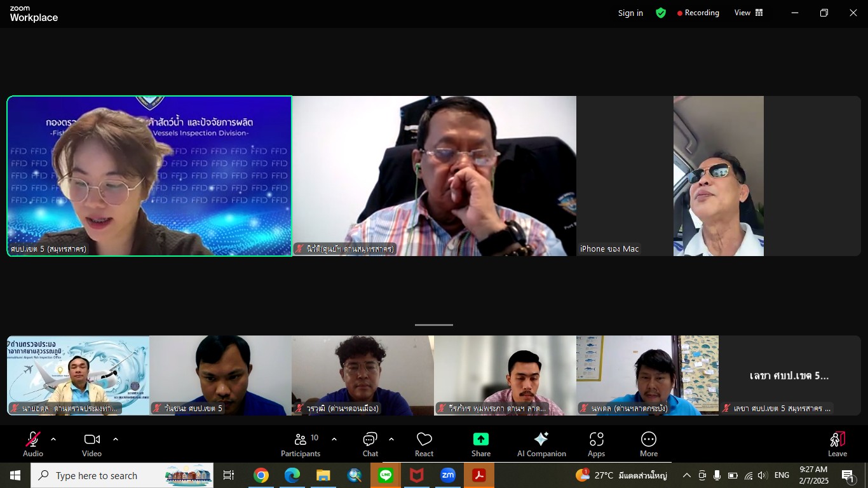Click the green Share screen button

pos(481,444)
